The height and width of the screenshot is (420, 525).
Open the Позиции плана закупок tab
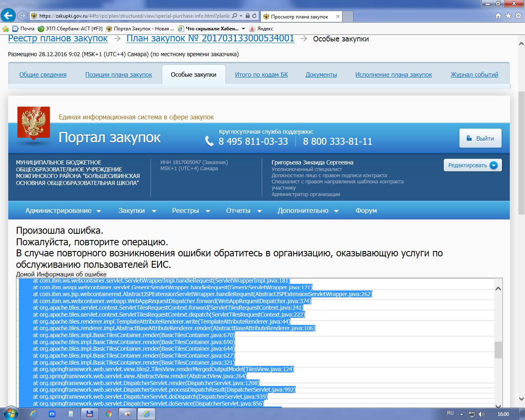click(x=119, y=75)
